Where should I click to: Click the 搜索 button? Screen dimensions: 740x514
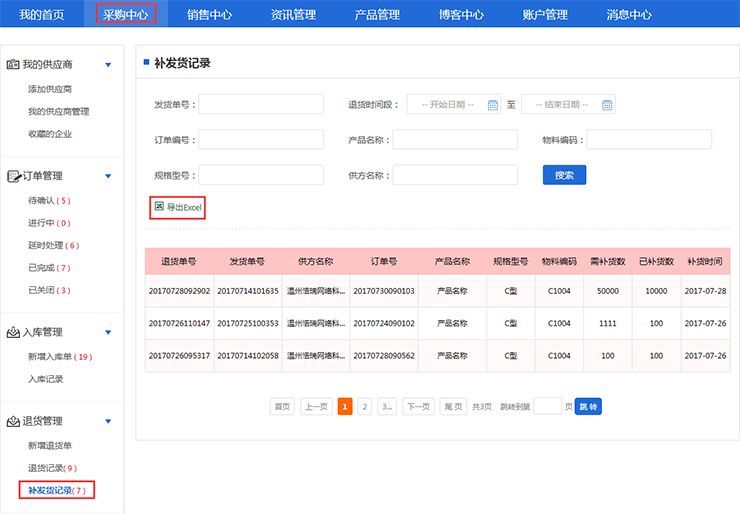(x=564, y=175)
